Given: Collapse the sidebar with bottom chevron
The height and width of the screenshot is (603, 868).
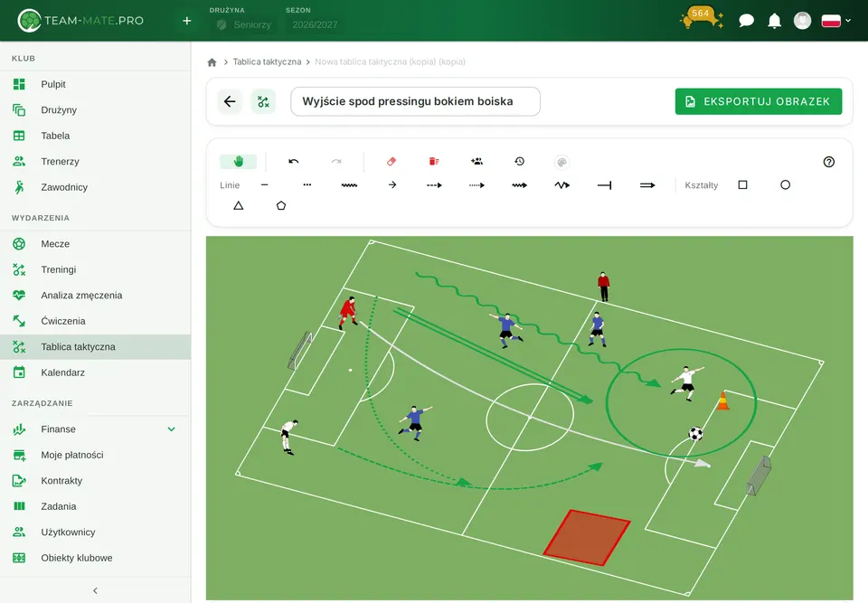Looking at the screenshot, I should [95, 591].
